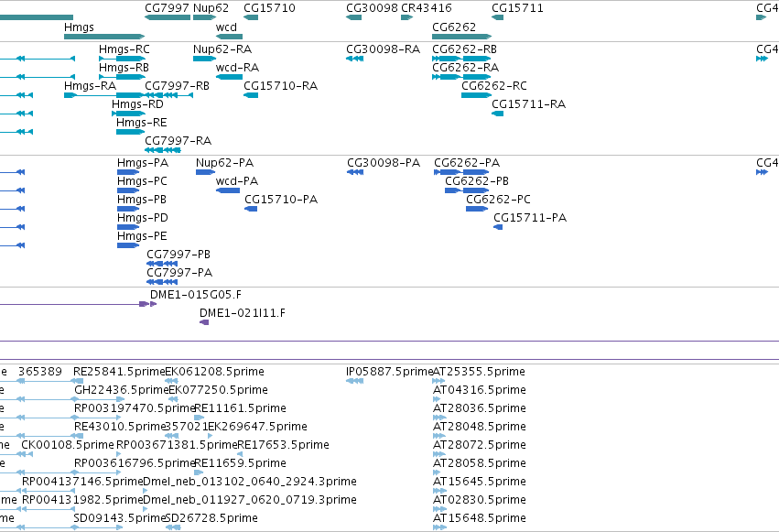Viewport: 779px width, 532px height.
Task: Select EST RE17653.5prime
Action: 283,446
